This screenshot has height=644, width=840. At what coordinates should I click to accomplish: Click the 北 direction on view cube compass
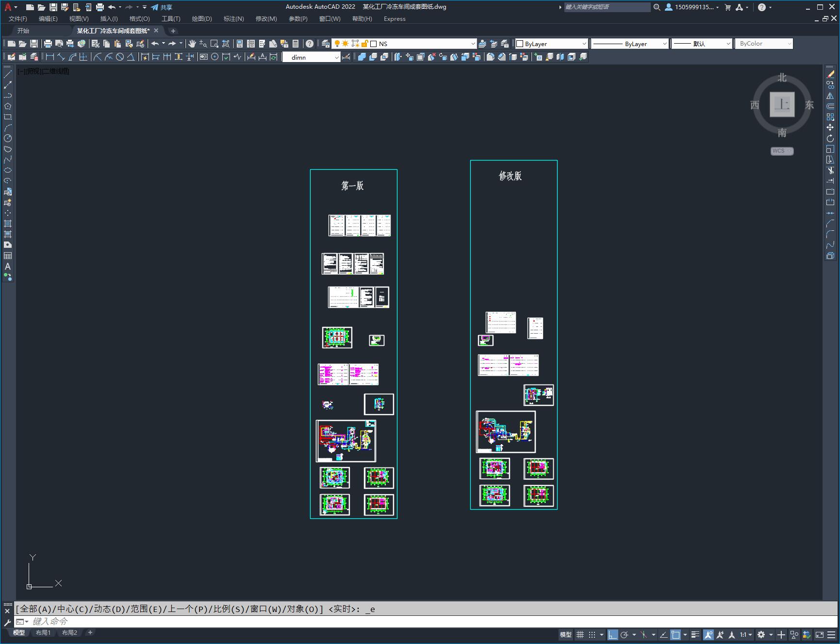click(x=782, y=78)
